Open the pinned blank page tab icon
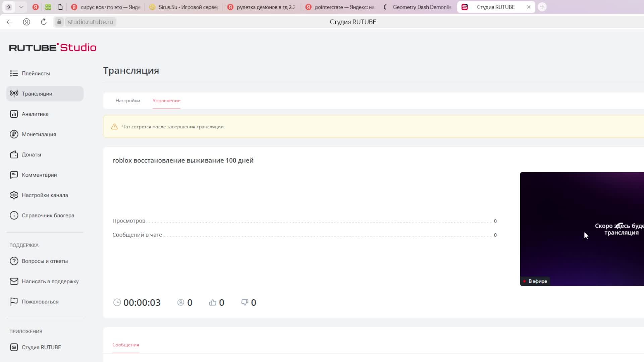 tap(60, 7)
